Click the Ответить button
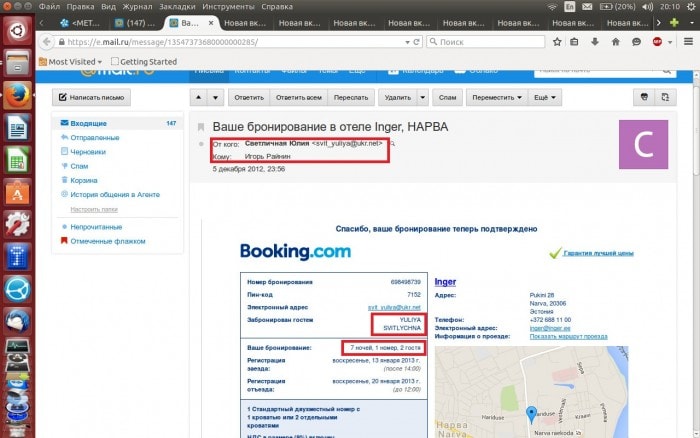 (249, 97)
